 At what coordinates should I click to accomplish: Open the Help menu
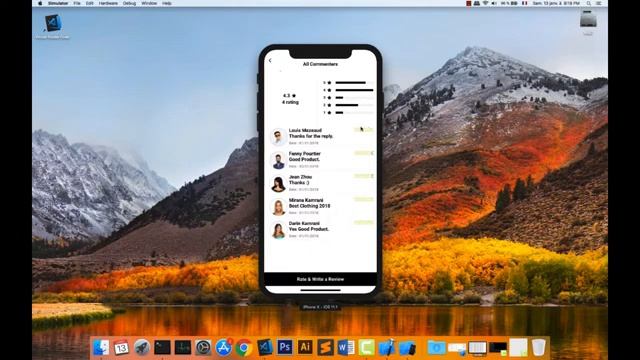point(167,3)
